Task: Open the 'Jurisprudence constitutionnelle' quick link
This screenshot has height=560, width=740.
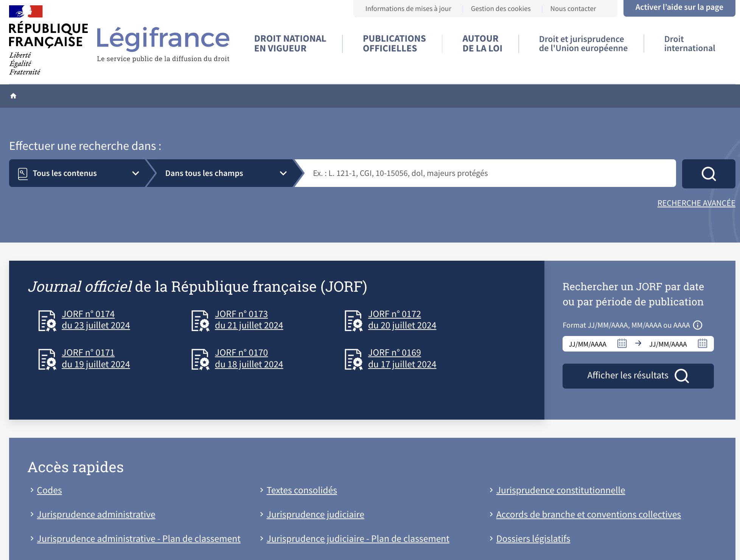Action: [x=560, y=490]
